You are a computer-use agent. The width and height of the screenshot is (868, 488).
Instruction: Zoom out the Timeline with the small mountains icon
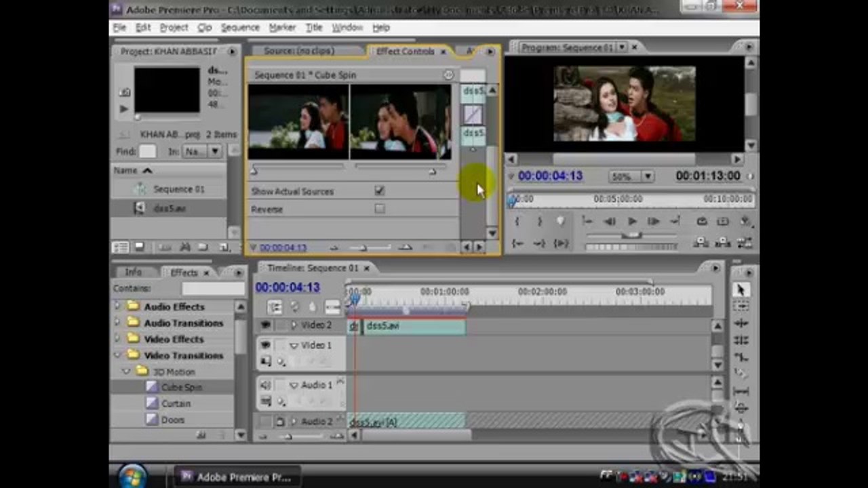coord(263,437)
